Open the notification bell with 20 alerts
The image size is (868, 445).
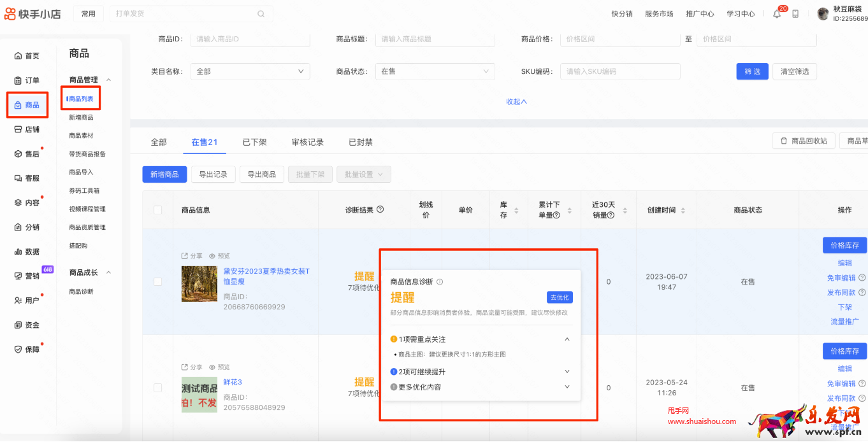[776, 13]
